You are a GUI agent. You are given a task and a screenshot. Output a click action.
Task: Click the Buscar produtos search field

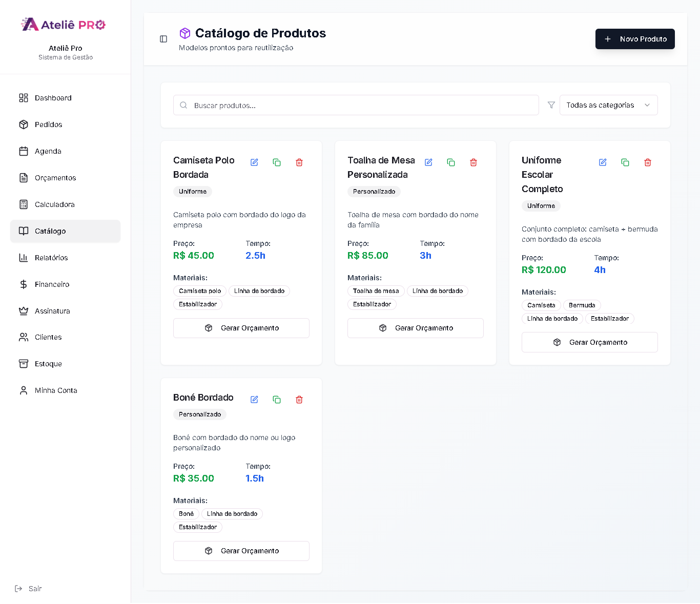click(356, 105)
